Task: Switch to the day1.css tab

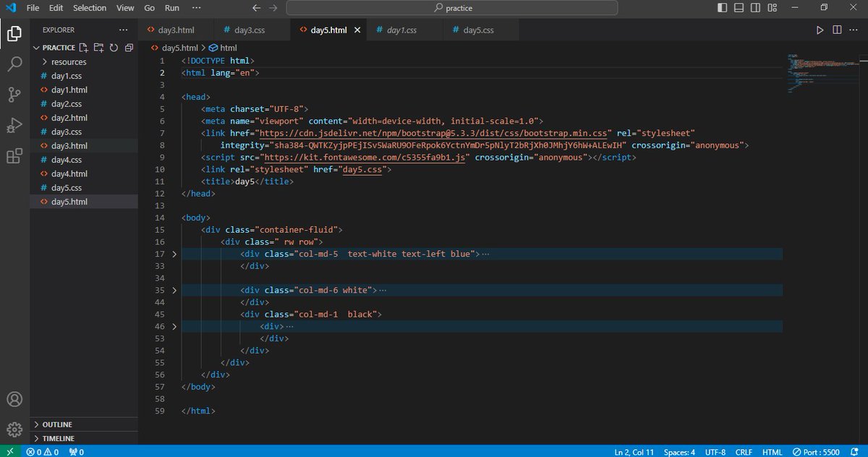Action: click(x=401, y=30)
